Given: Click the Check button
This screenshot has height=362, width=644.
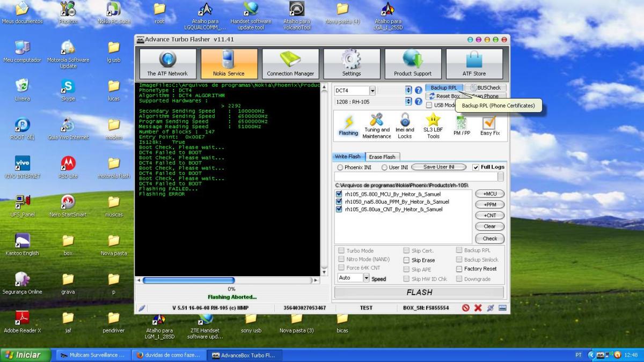Looking at the screenshot, I should click(489, 239).
